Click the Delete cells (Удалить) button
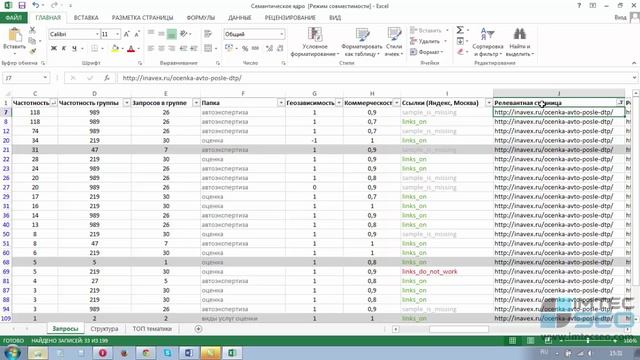This screenshot has width=640, height=360. [429, 41]
